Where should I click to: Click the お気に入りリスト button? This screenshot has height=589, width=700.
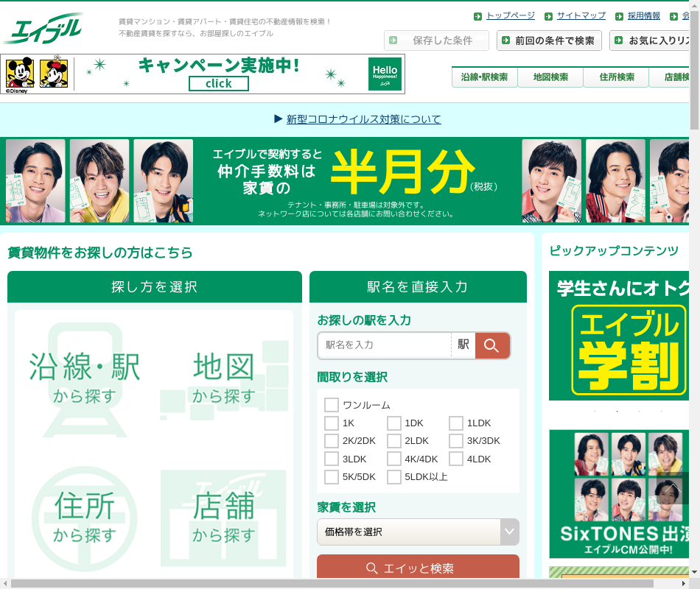[x=650, y=40]
